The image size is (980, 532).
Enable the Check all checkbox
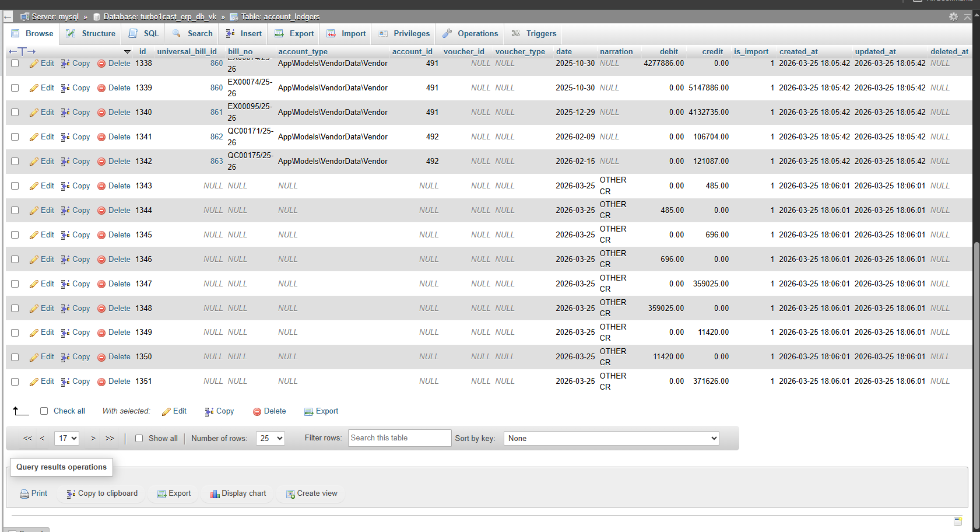(x=44, y=411)
